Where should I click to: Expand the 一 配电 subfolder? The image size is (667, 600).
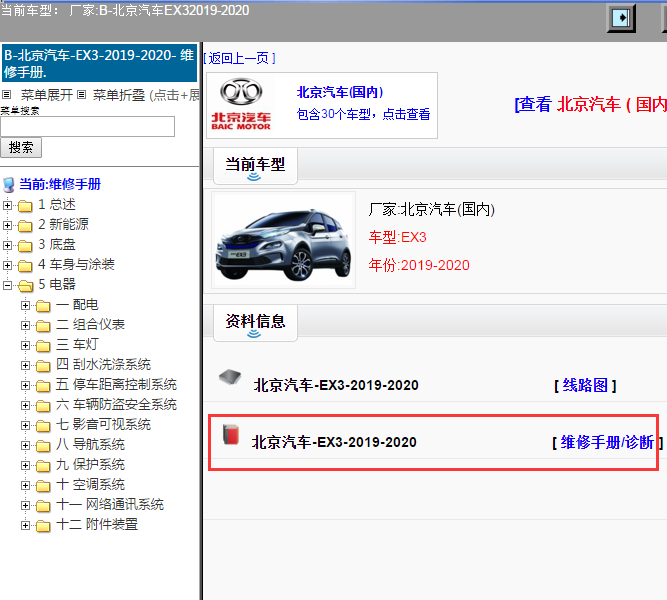tap(26, 306)
